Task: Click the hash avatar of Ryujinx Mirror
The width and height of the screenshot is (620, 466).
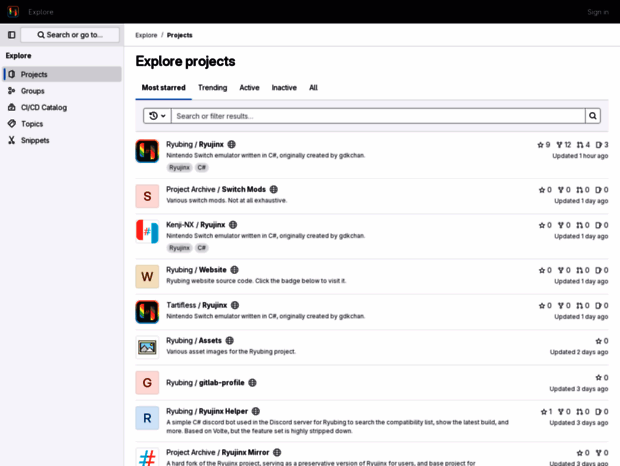Action: [x=147, y=457]
